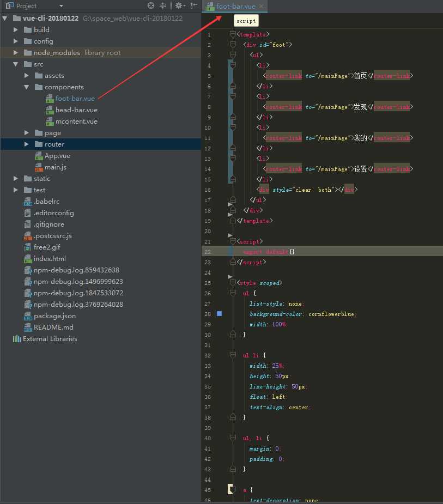Viewport: 443px width, 504px height.
Task: Select .babelrc file
Action: [x=47, y=201]
